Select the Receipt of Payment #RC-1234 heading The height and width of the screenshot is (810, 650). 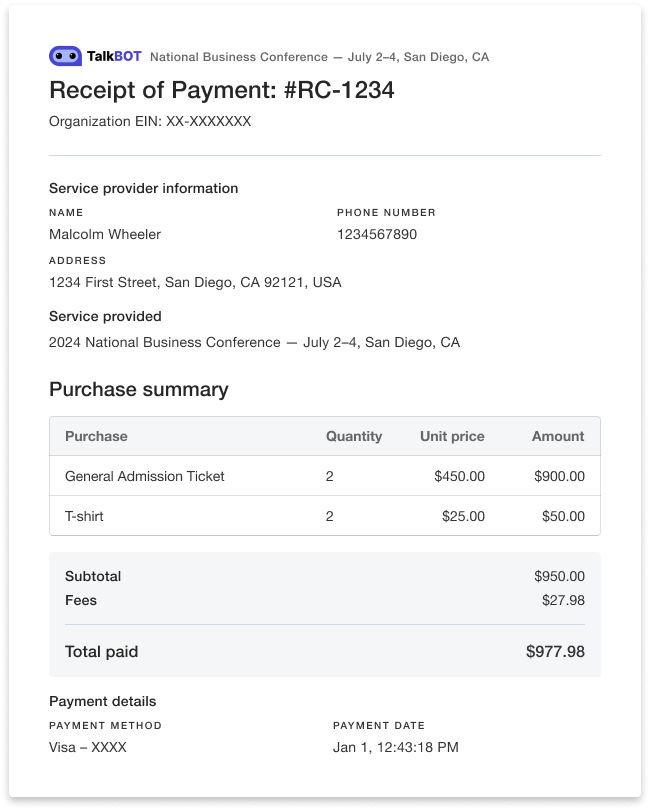(221, 90)
